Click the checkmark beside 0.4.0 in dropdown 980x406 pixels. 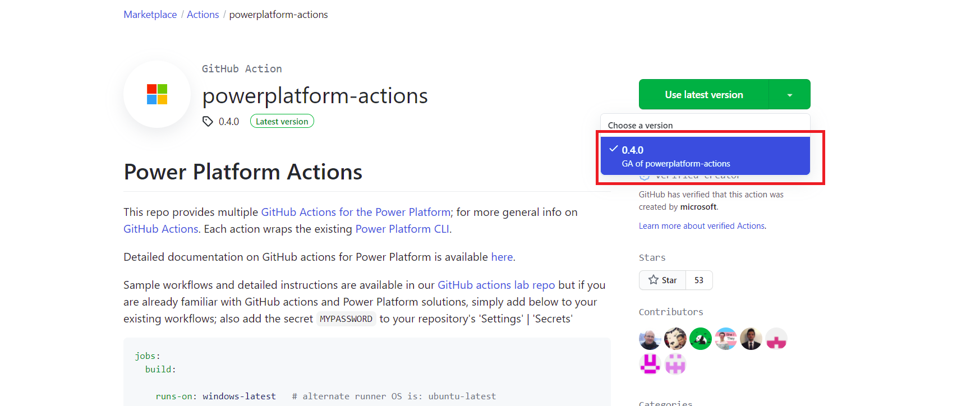tap(613, 149)
